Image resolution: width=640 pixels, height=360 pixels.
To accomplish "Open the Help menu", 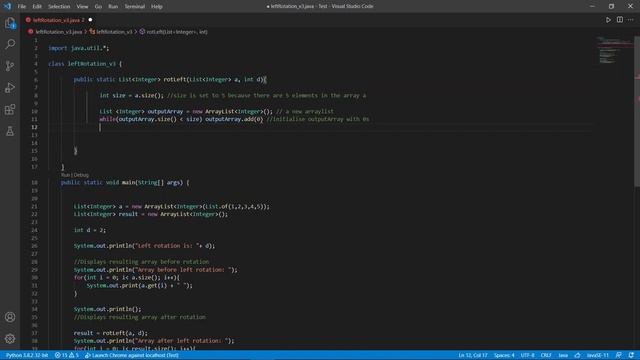I will click(x=157, y=7).
